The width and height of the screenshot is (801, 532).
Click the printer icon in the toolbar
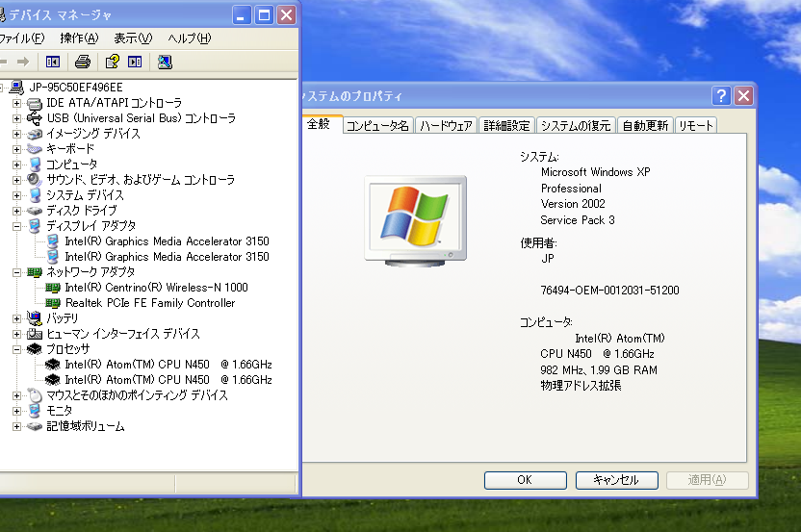tap(82, 62)
